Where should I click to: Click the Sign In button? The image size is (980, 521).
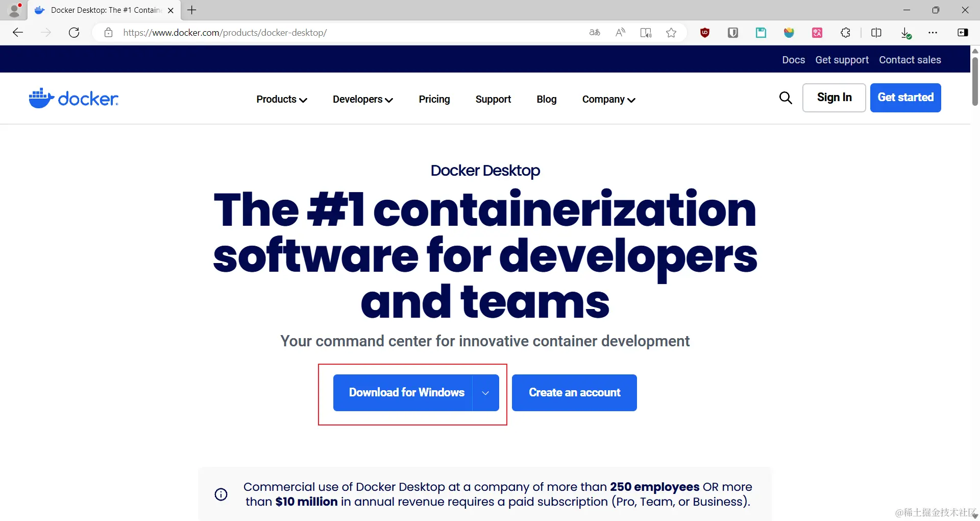834,98
